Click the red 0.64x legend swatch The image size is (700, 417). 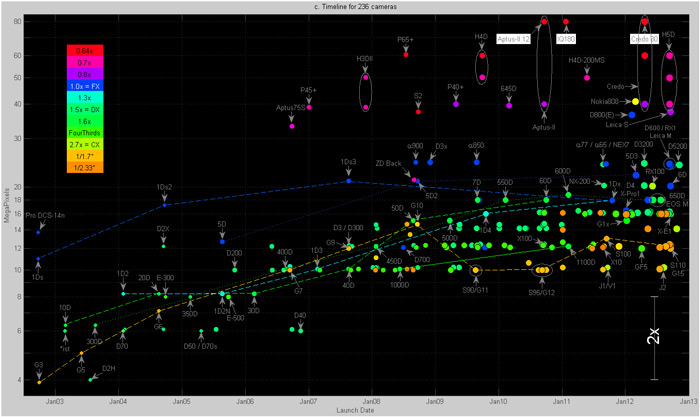(x=85, y=50)
